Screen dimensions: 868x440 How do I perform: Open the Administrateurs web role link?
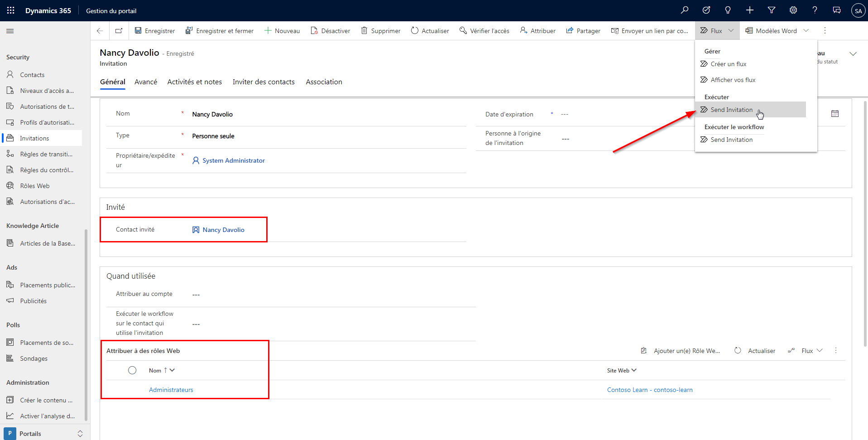click(x=171, y=390)
